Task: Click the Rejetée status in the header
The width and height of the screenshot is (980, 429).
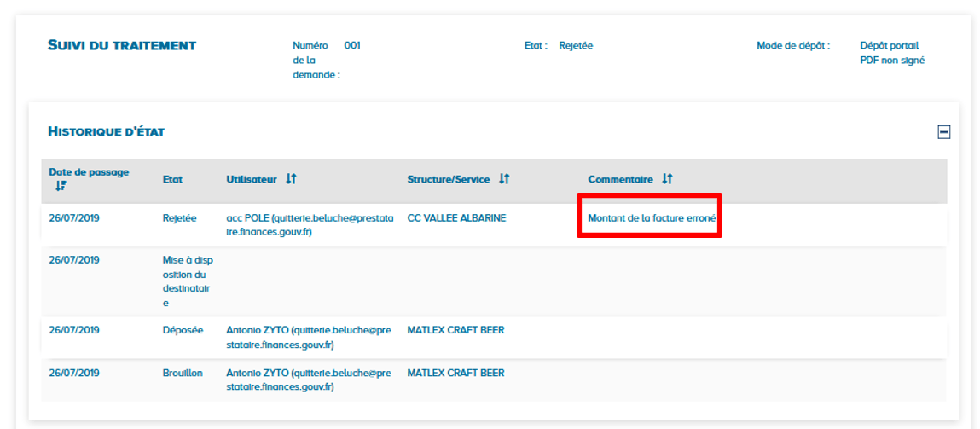Action: click(x=576, y=46)
